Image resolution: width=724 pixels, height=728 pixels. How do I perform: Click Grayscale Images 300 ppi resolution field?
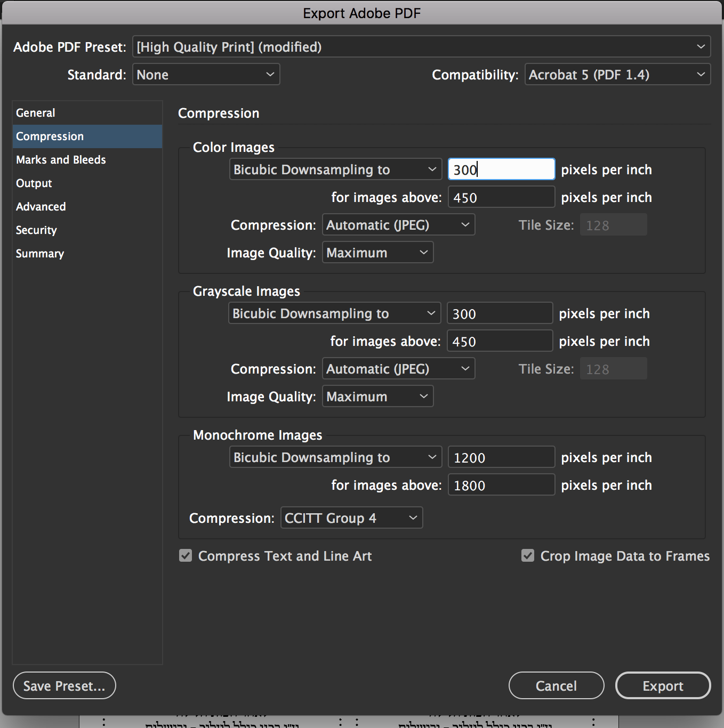point(500,313)
